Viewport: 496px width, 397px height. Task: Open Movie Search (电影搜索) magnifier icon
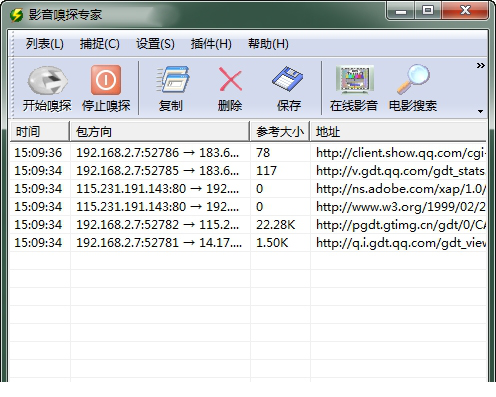point(413,79)
